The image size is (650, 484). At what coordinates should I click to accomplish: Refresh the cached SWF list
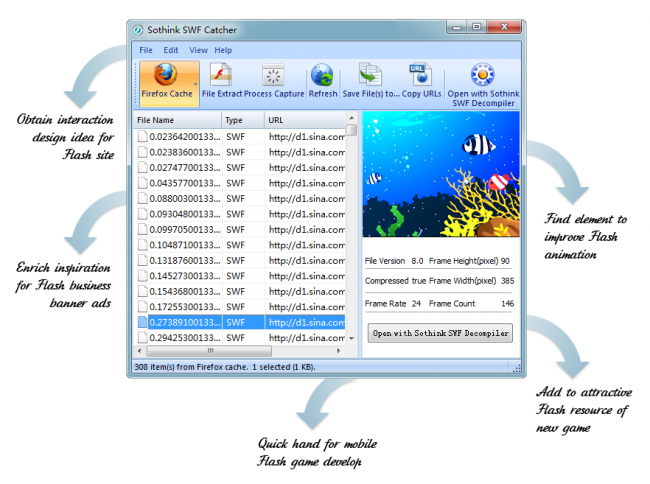(323, 80)
